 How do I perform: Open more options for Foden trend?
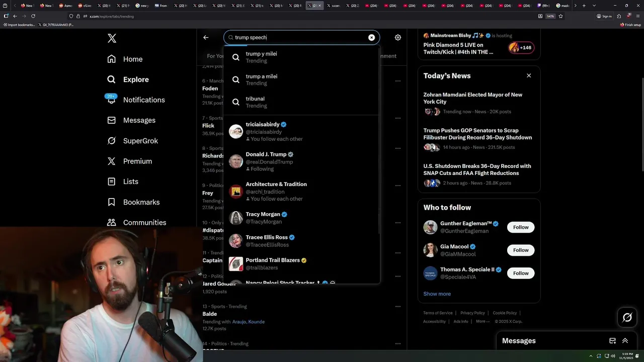[398, 80]
